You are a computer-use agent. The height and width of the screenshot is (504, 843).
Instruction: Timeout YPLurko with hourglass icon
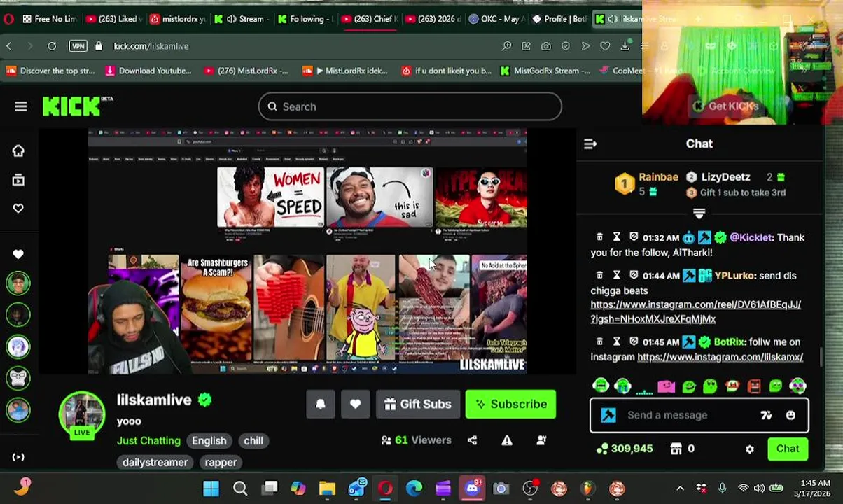tap(616, 275)
